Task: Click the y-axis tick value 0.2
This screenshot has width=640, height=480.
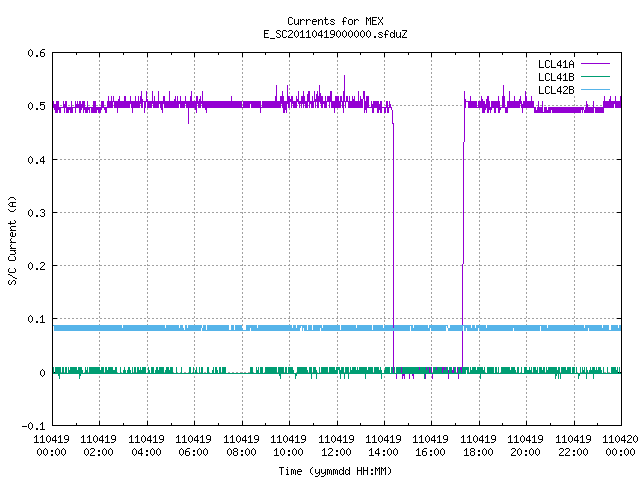Action: (36, 266)
